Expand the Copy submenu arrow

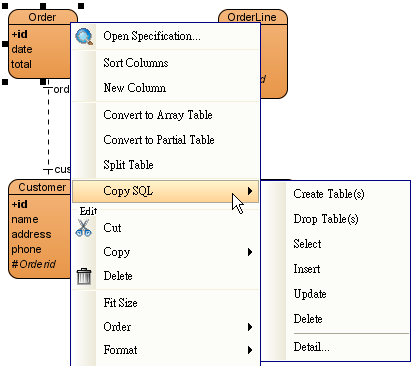[x=250, y=252]
